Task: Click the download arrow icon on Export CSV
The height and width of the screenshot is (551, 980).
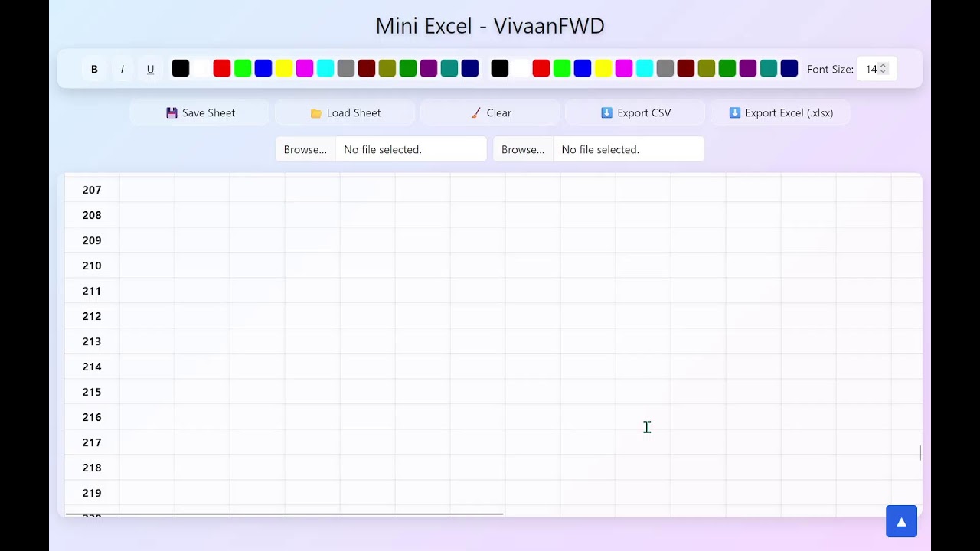Action: (606, 112)
